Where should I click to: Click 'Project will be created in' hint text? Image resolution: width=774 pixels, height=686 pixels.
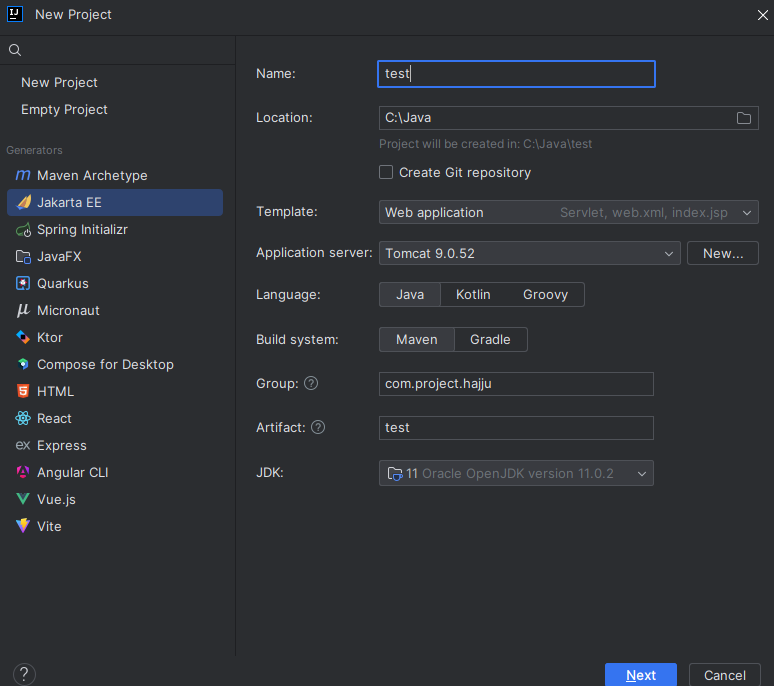485,144
